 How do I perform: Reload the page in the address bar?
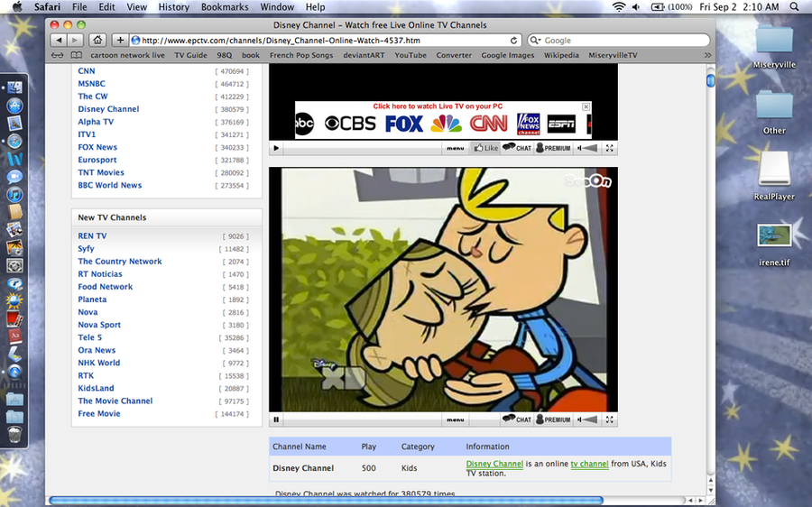[513, 41]
